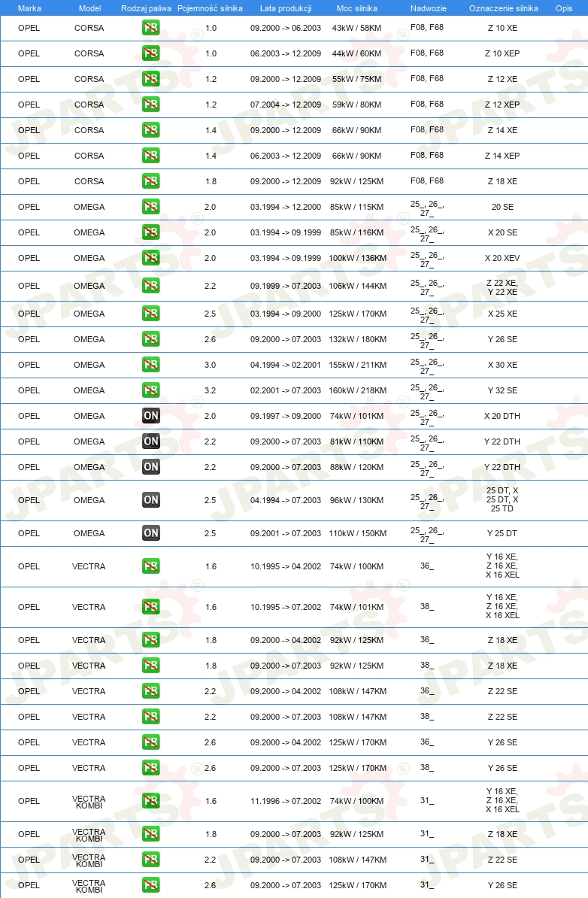Select the 07.2004 -> 12.2009 production dates cell

point(286,105)
